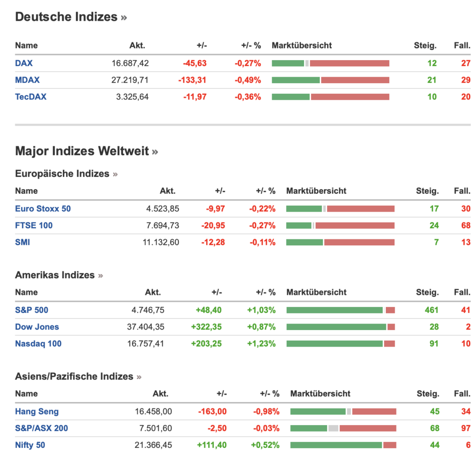Open the S&P 500 index link
The height and width of the screenshot is (458, 476).
pos(31,310)
